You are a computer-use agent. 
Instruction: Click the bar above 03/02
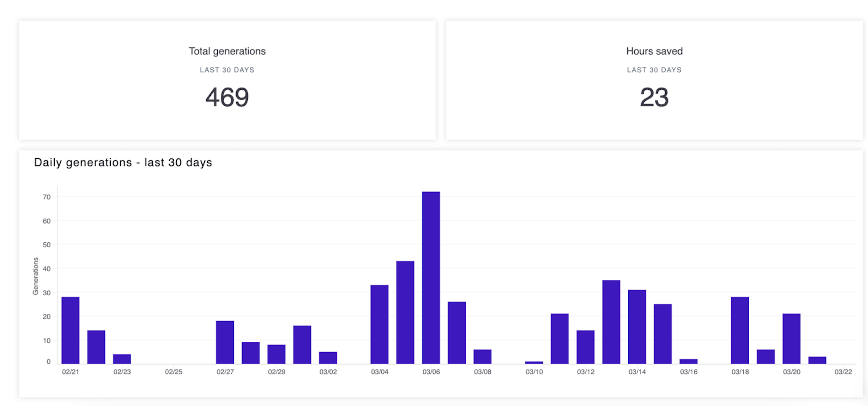click(x=328, y=358)
